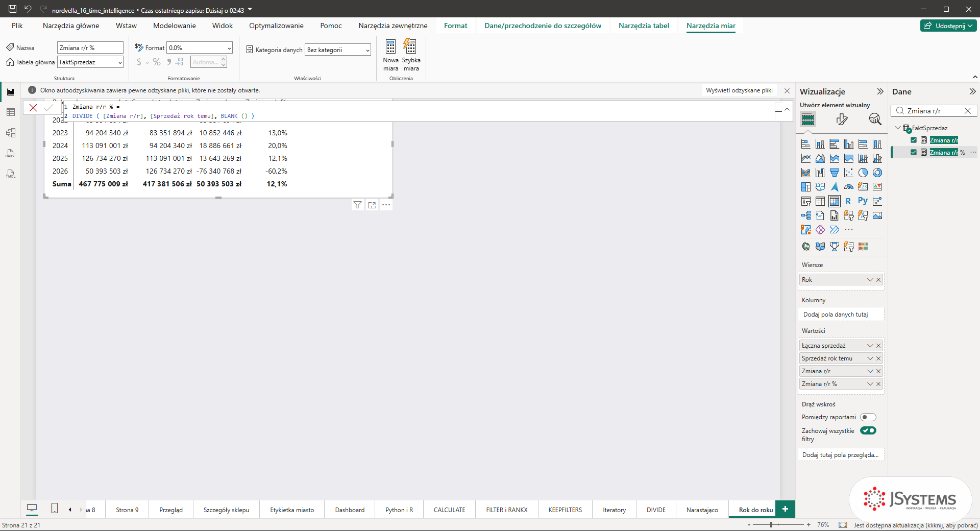Adjust the zoom slider in status bar
This screenshot has width=980, height=531.
pyautogui.click(x=771, y=525)
